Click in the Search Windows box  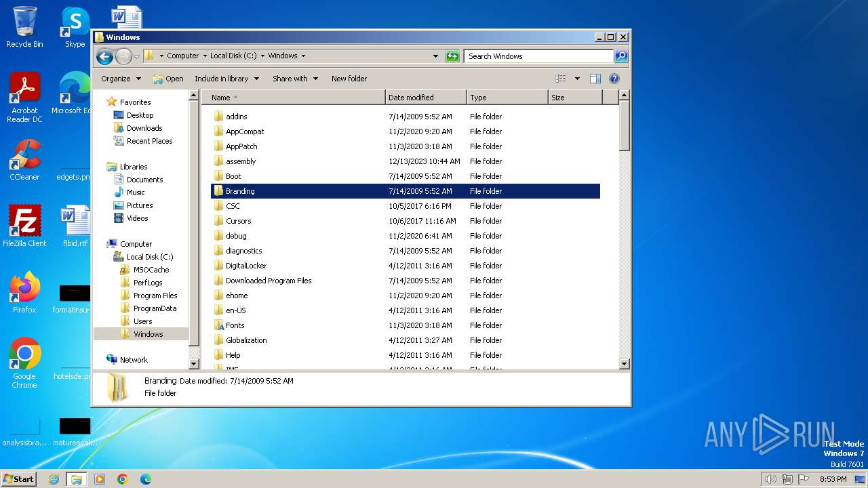click(539, 56)
